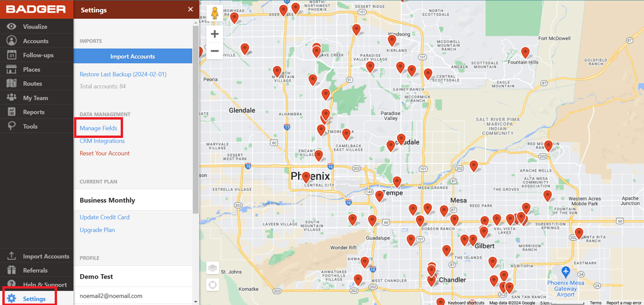Open Referrals in left sidebar
Viewport: 644px width, 305px height.
pyautogui.click(x=37, y=270)
